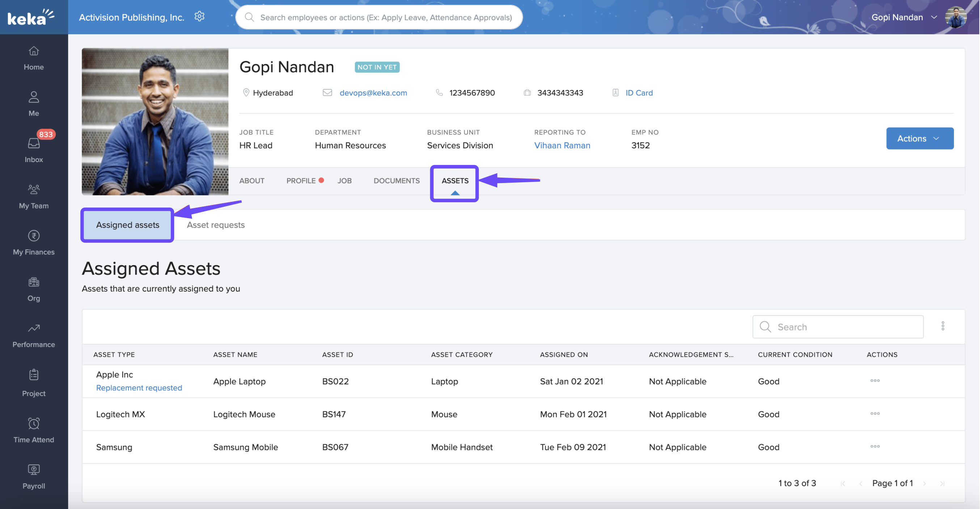Image resolution: width=980 pixels, height=509 pixels.
Task: Click the settings gear beside company name
Action: click(x=199, y=16)
